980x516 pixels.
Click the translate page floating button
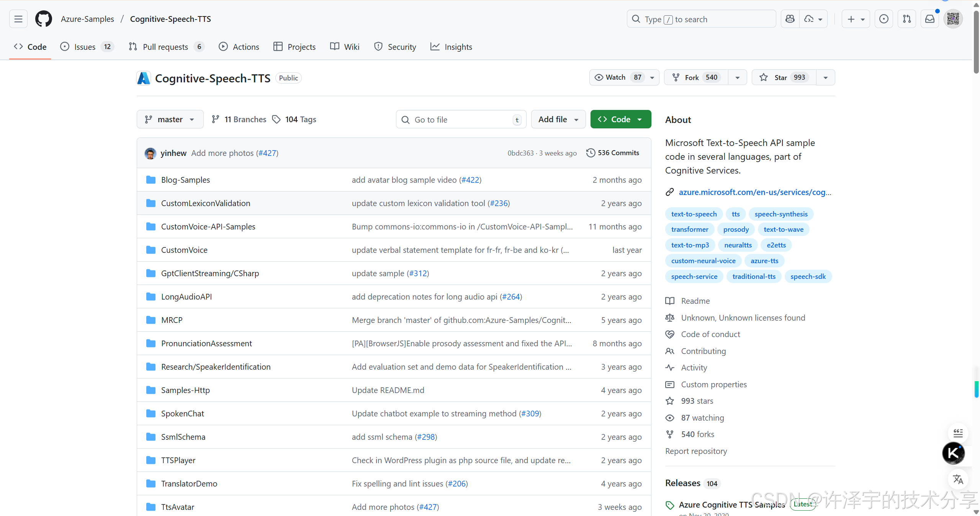pos(958,479)
